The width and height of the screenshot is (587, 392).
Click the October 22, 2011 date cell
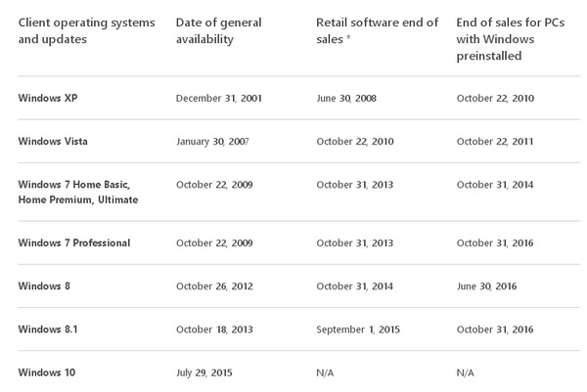(x=495, y=142)
